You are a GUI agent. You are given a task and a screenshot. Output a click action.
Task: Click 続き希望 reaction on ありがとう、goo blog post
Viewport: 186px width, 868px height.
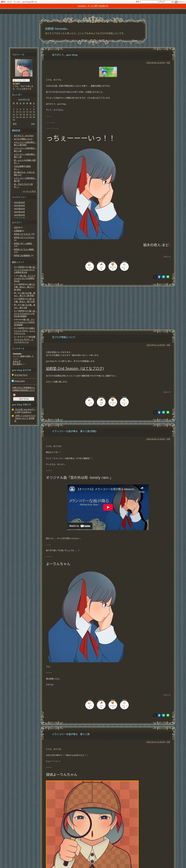(x=113, y=266)
